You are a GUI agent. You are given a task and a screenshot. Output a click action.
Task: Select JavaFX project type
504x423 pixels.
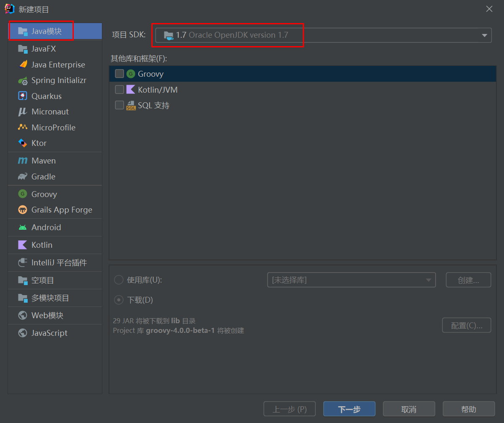55,49
